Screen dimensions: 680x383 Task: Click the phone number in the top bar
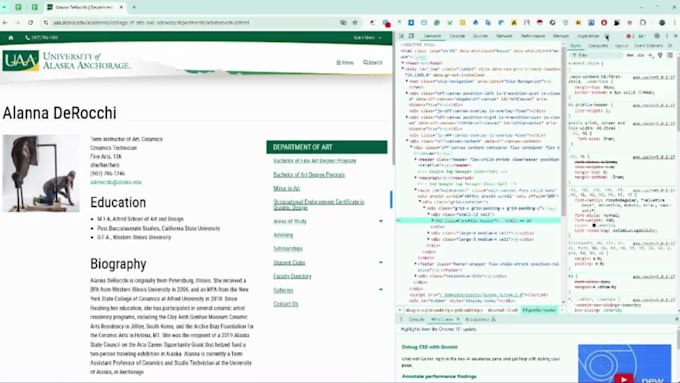click(42, 38)
